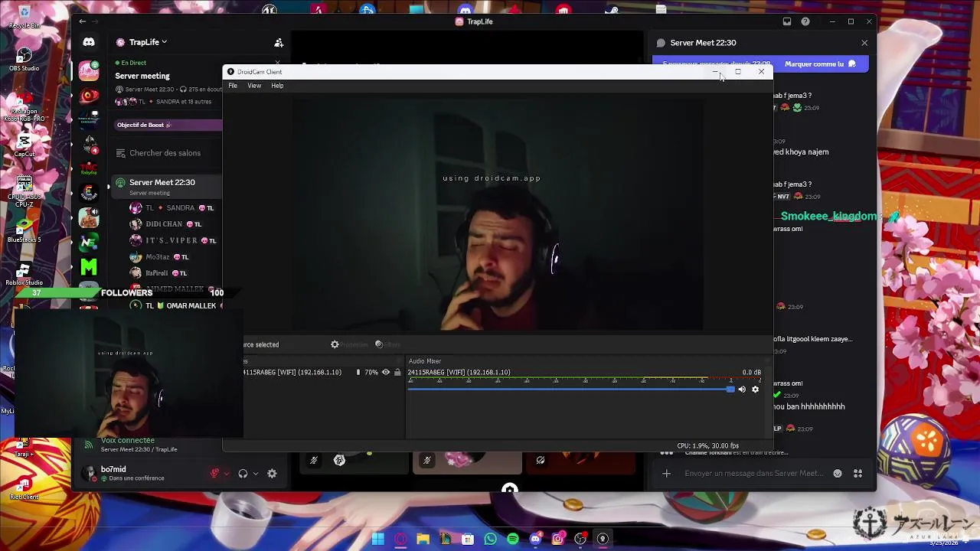
Task: Toggle the lock icon on the 24115RA8EG source
Action: (397, 373)
